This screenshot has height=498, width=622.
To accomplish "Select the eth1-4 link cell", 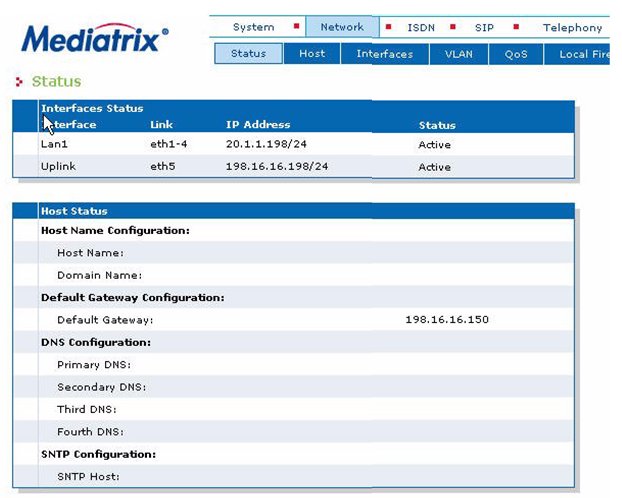I will [x=169, y=144].
